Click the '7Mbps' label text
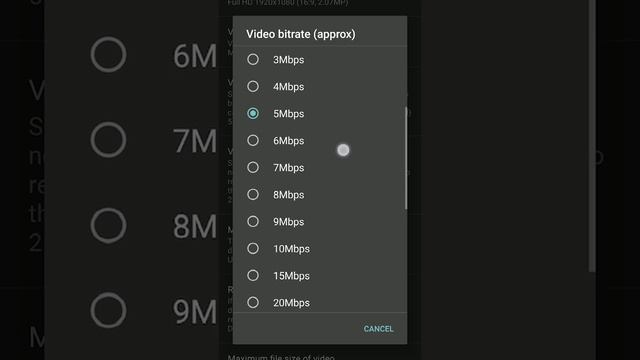The image size is (640, 360). (x=289, y=168)
